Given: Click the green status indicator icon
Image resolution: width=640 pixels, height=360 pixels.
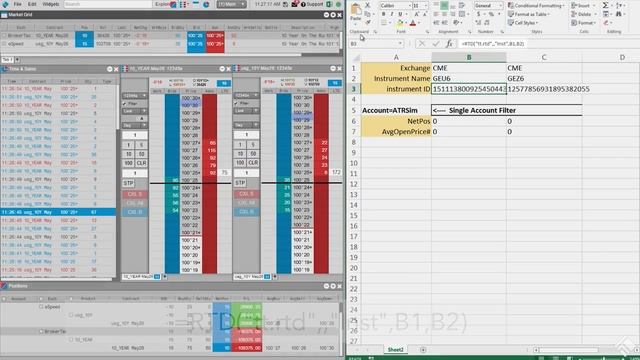Looking at the screenshot, I should 338,4.
